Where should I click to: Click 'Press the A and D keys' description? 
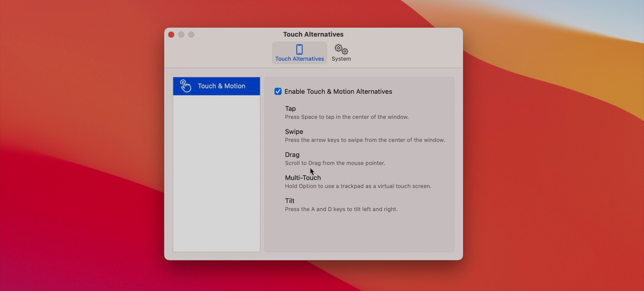[x=341, y=209]
